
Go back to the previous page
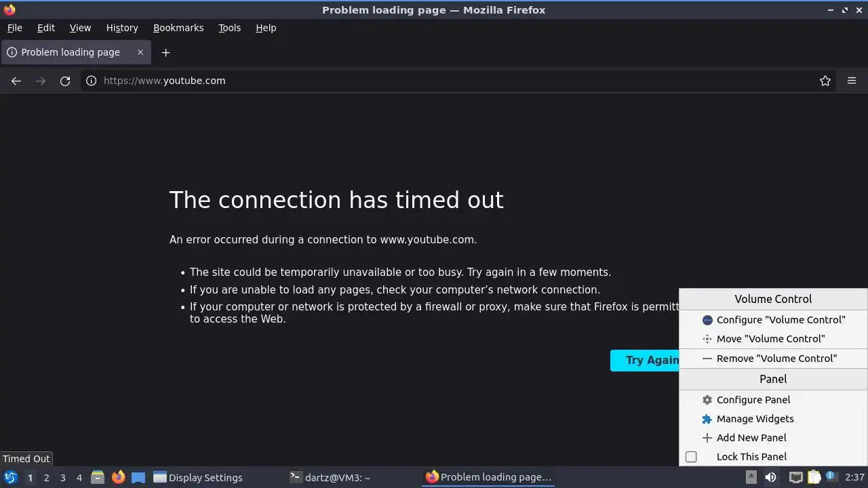(x=16, y=81)
